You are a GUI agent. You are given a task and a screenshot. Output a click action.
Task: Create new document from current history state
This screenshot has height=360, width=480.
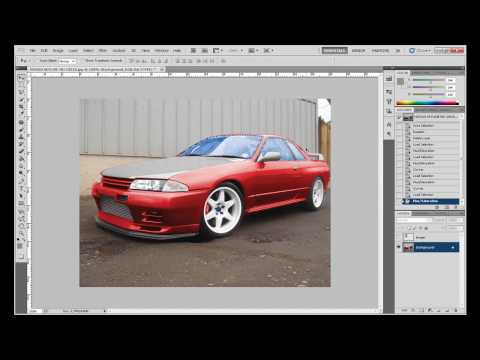(x=437, y=207)
